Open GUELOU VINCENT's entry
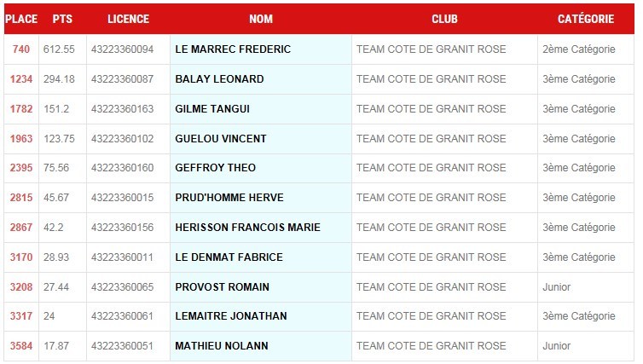The height and width of the screenshot is (364, 643). pos(221,139)
